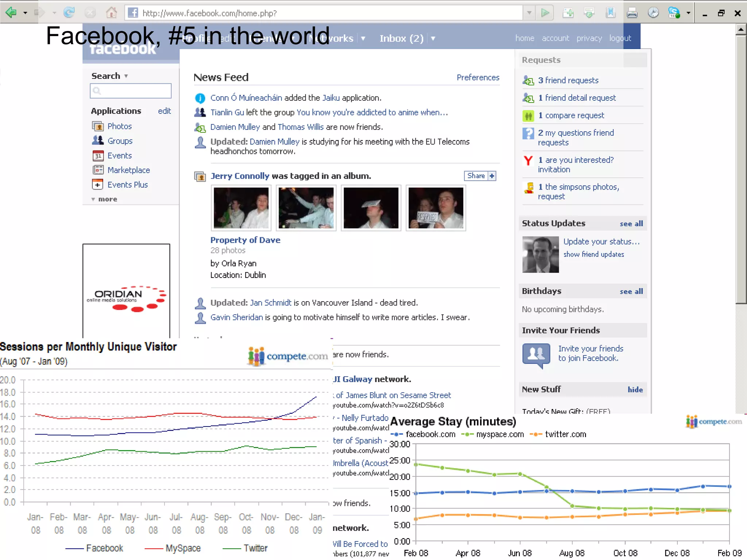Click the logout link
Image resolution: width=747 pixels, height=560 pixels.
click(620, 38)
